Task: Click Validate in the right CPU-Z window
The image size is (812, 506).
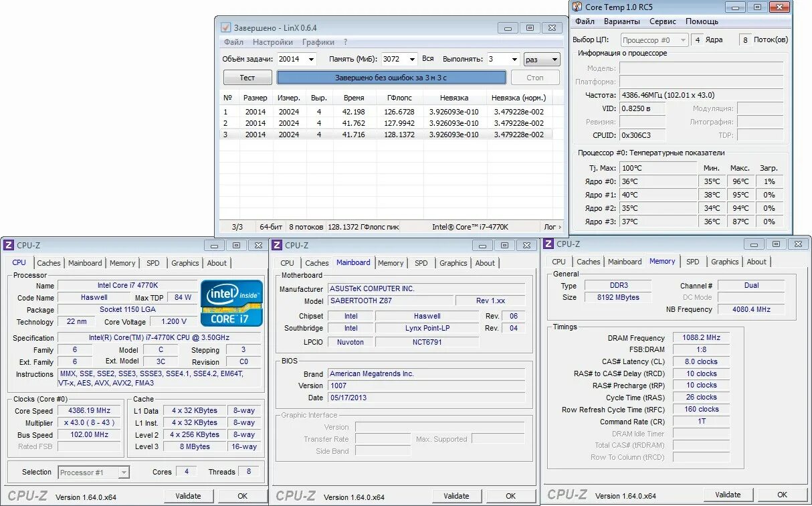Action: tap(728, 495)
